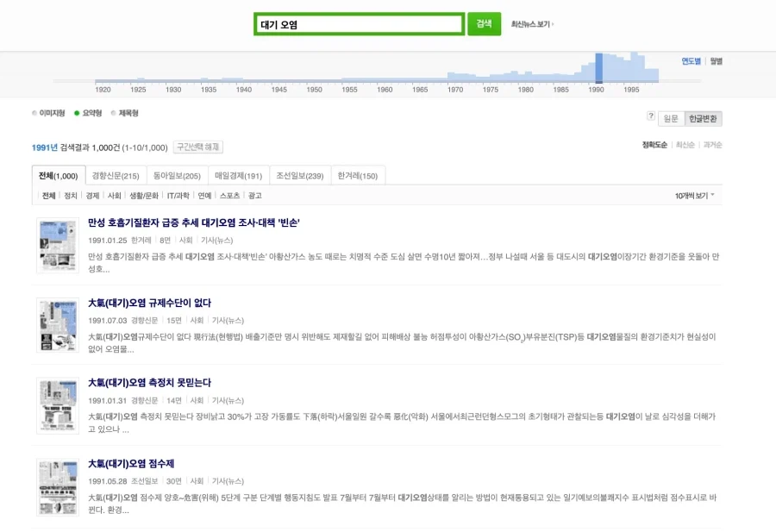Open the 최신뉴스 보기 expander arrow
The image size is (776, 532).
tap(554, 22)
